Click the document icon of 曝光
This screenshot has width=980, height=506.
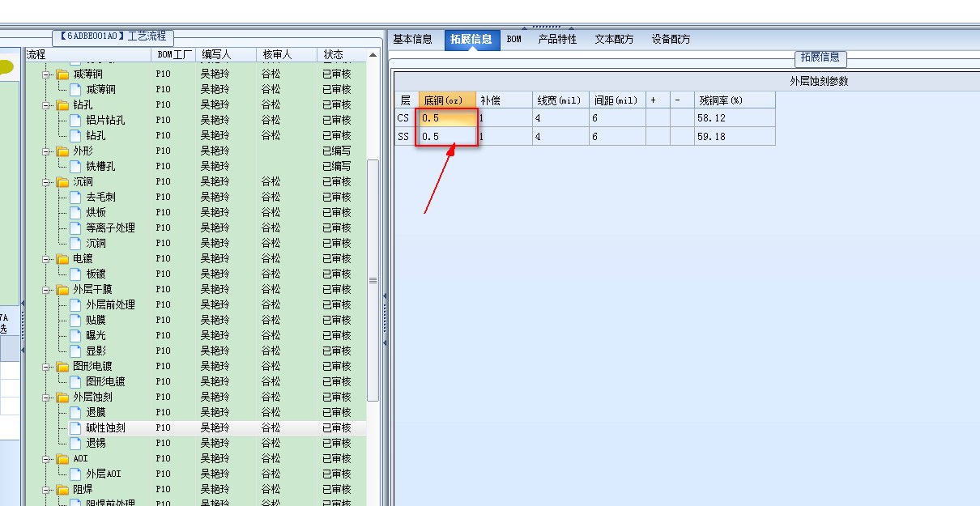76,335
